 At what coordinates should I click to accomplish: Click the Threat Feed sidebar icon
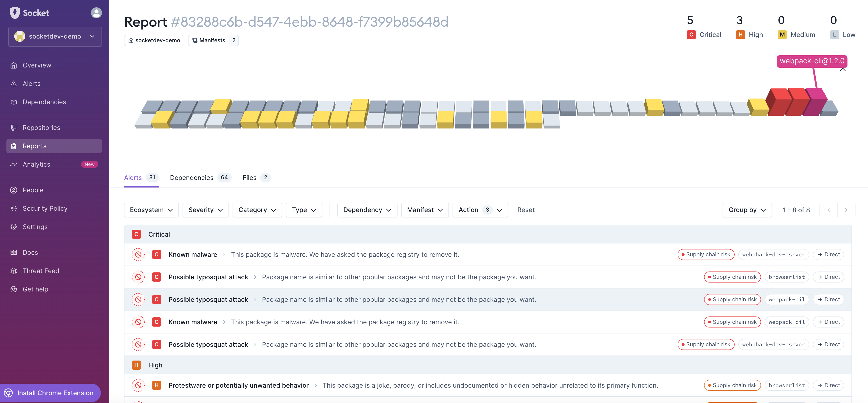(x=14, y=271)
